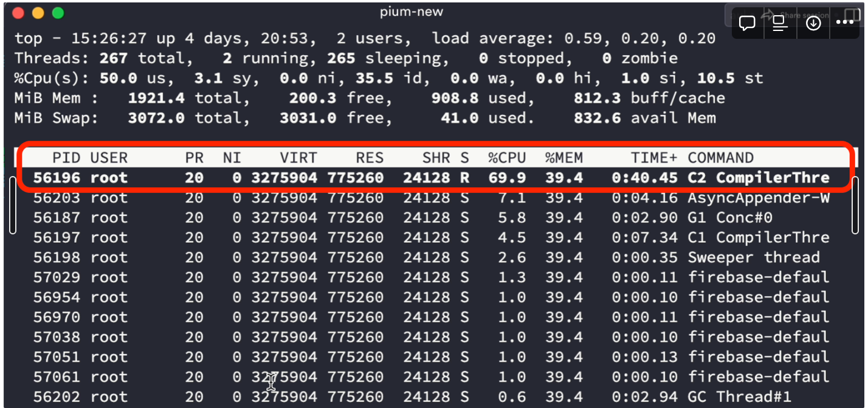The image size is (868, 408).
Task: Click the 5.8 %CPU value
Action: pyautogui.click(x=512, y=217)
